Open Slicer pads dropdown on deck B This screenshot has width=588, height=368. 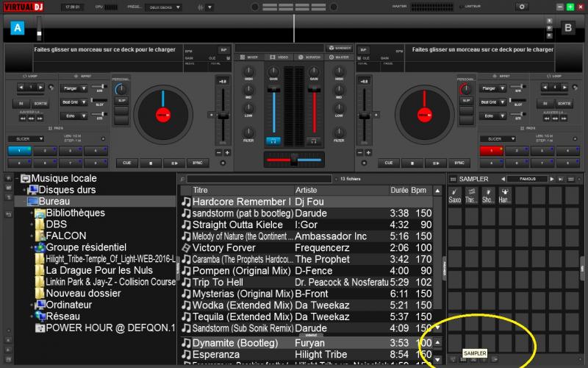tap(498, 139)
